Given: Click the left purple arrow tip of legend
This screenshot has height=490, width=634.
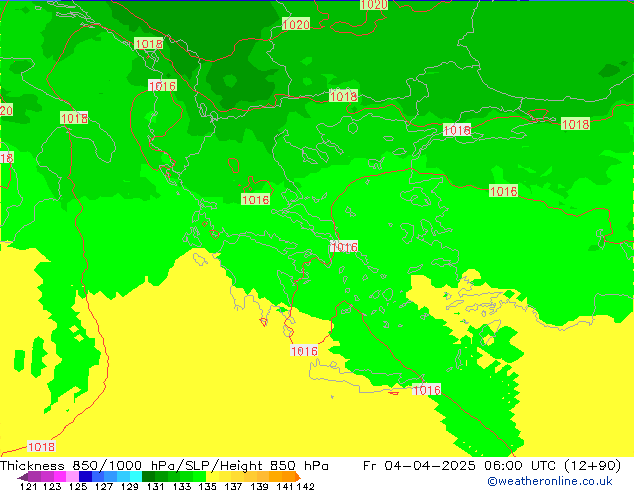Looking at the screenshot, I should [x=22, y=476].
